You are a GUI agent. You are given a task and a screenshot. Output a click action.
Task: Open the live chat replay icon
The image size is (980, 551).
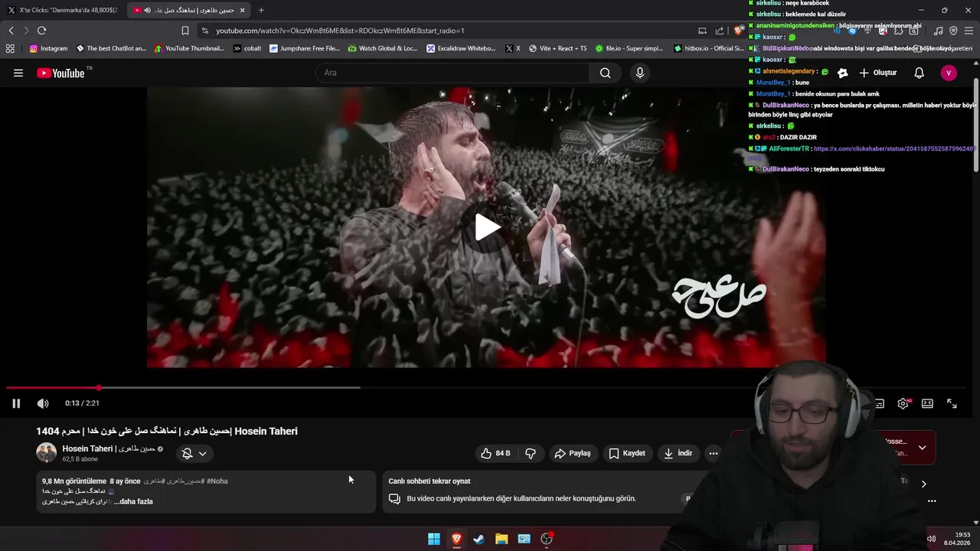point(394,498)
